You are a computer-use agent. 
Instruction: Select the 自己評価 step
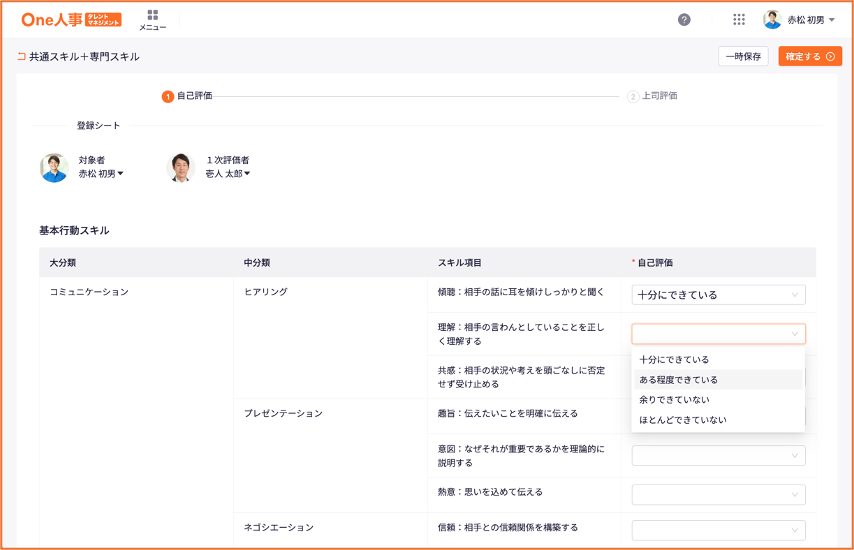[187, 96]
